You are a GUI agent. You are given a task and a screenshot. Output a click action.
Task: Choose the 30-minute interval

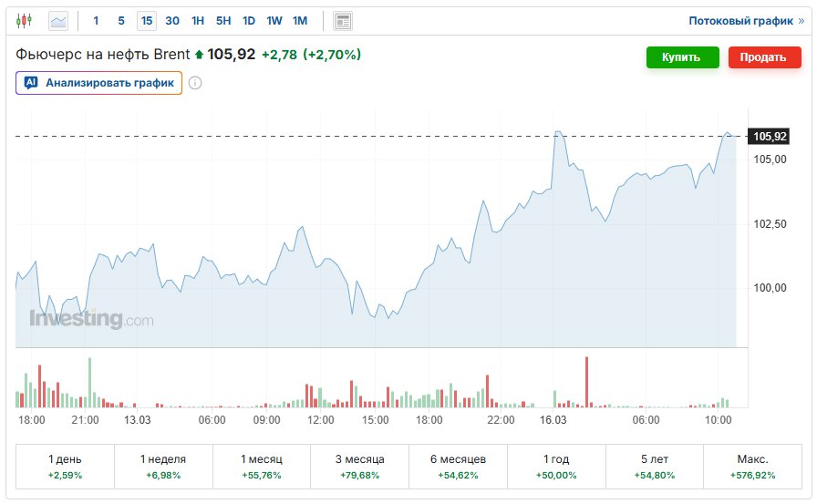pyautogui.click(x=172, y=20)
